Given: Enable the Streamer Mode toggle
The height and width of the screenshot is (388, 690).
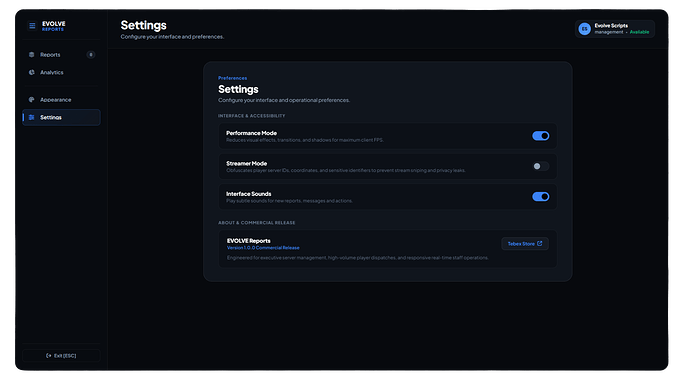Looking at the screenshot, I should [540, 166].
